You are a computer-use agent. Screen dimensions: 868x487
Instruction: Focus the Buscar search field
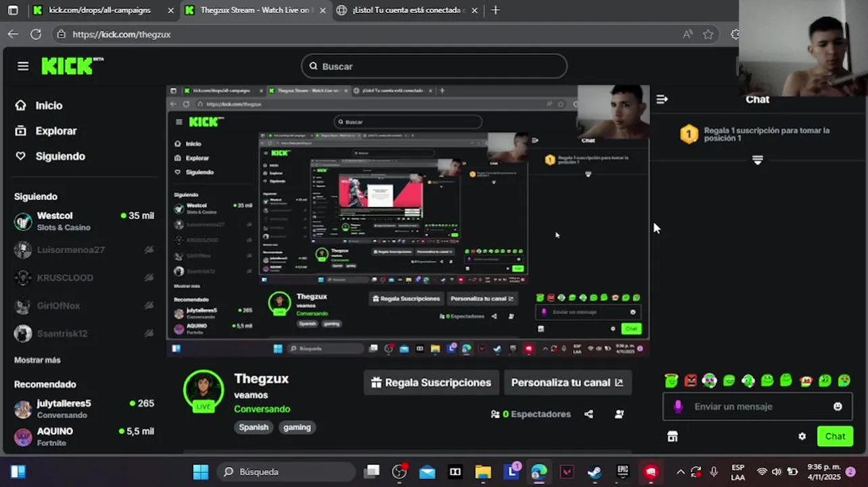pos(434,66)
